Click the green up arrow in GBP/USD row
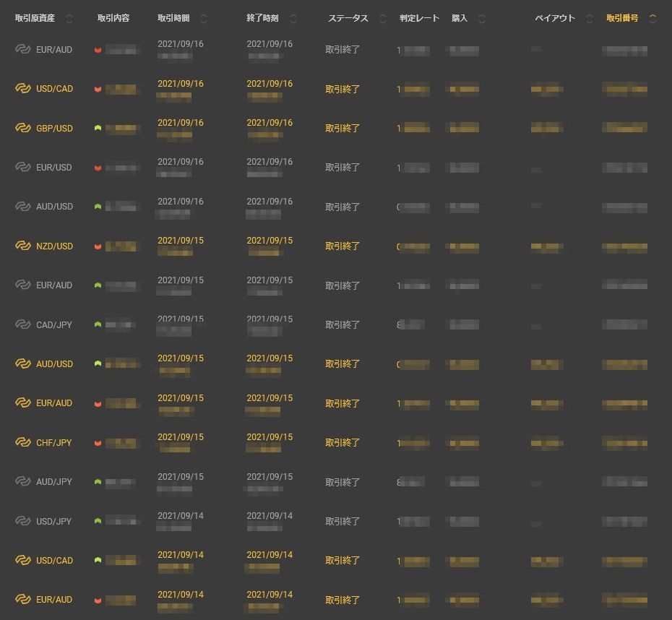 (x=98, y=128)
